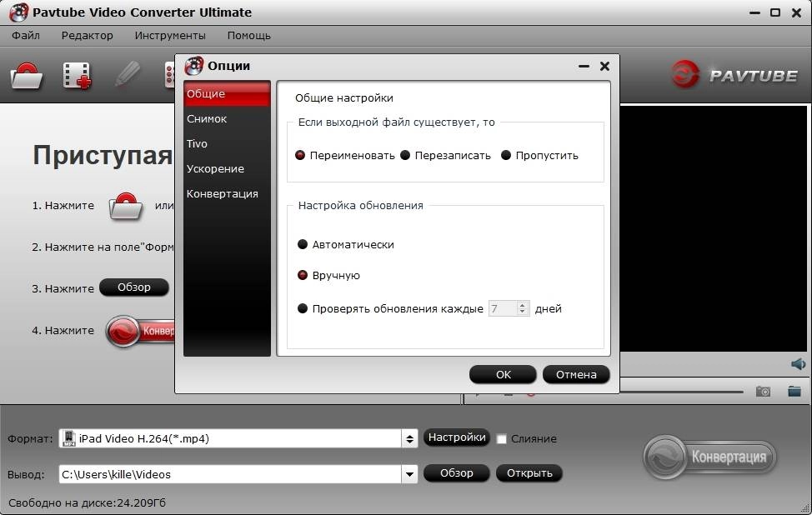Viewport: 812px width, 515px height.
Task: Click the Открыть output folder button
Action: pyautogui.click(x=529, y=473)
